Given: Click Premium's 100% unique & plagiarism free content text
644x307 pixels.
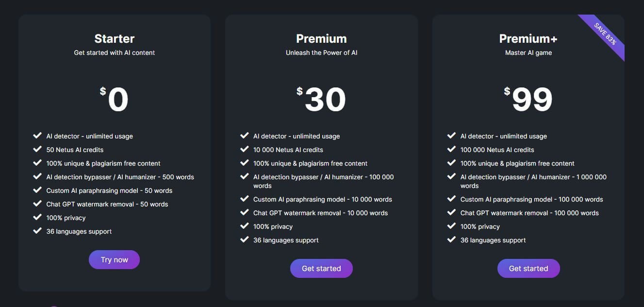Looking at the screenshot, I should point(310,163).
